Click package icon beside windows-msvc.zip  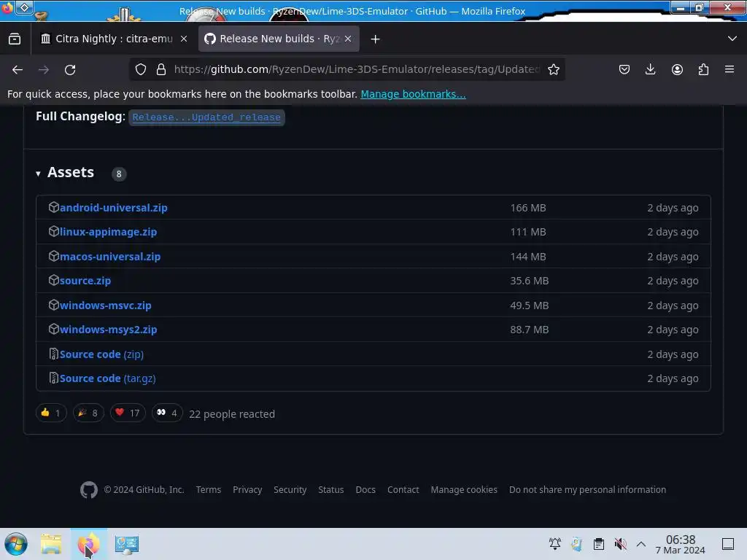[x=54, y=305]
